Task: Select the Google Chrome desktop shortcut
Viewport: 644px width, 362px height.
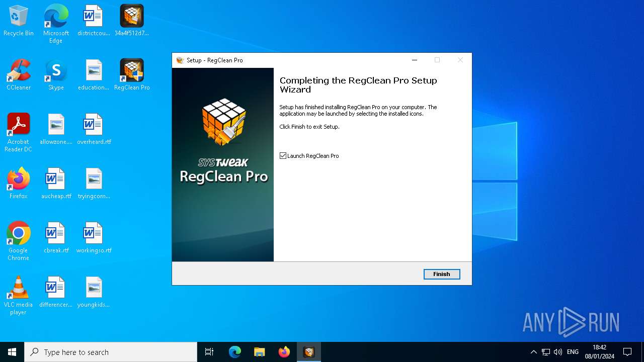Action: (19, 241)
